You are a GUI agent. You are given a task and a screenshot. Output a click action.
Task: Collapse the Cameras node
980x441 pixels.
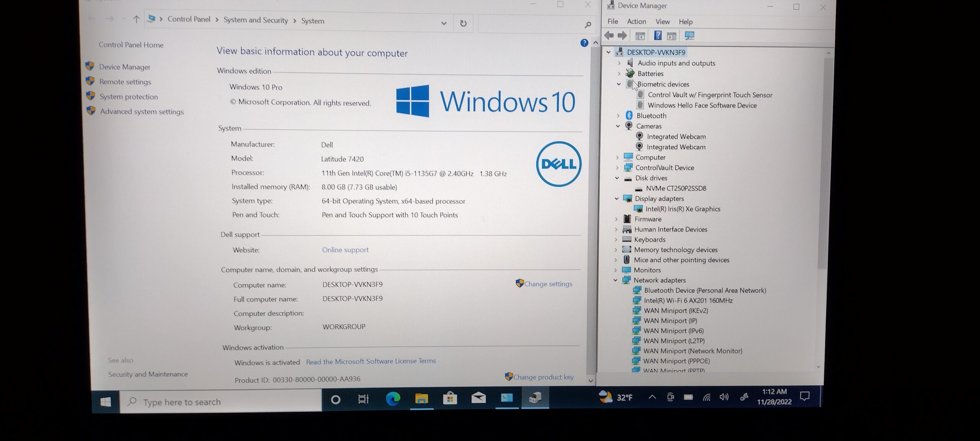pos(618,126)
